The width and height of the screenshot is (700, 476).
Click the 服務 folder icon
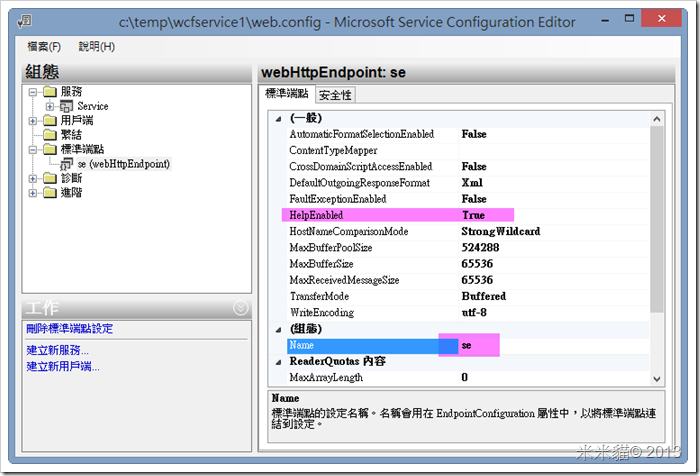50,92
